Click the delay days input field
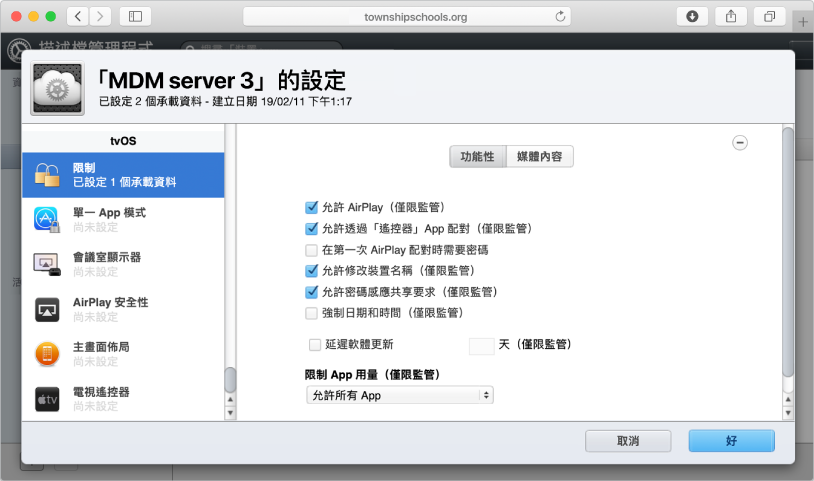Screen dimensions: 814x481 [482, 346]
